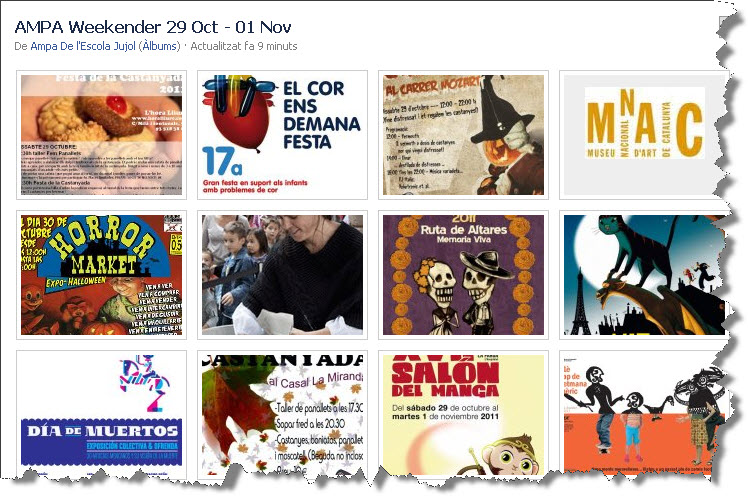This screenshot has width=748, height=496.
Task: Open the MNAC museum logo thumbnail
Action: click(644, 134)
